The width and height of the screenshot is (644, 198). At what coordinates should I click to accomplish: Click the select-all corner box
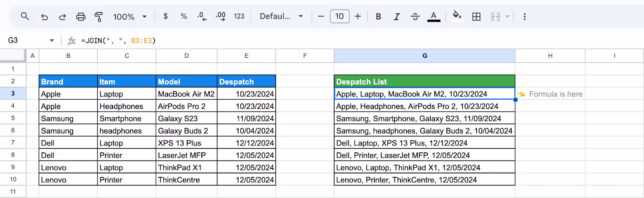point(13,56)
